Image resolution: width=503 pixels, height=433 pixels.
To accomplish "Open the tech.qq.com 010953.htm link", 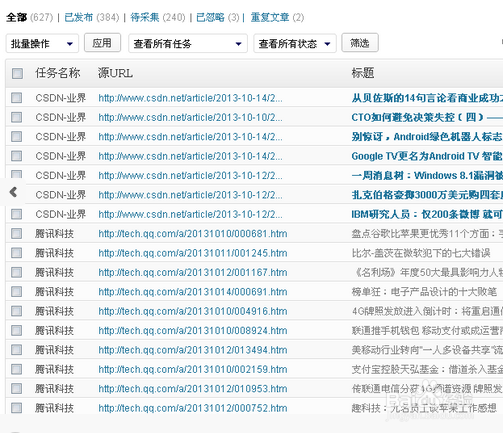I will [193, 388].
